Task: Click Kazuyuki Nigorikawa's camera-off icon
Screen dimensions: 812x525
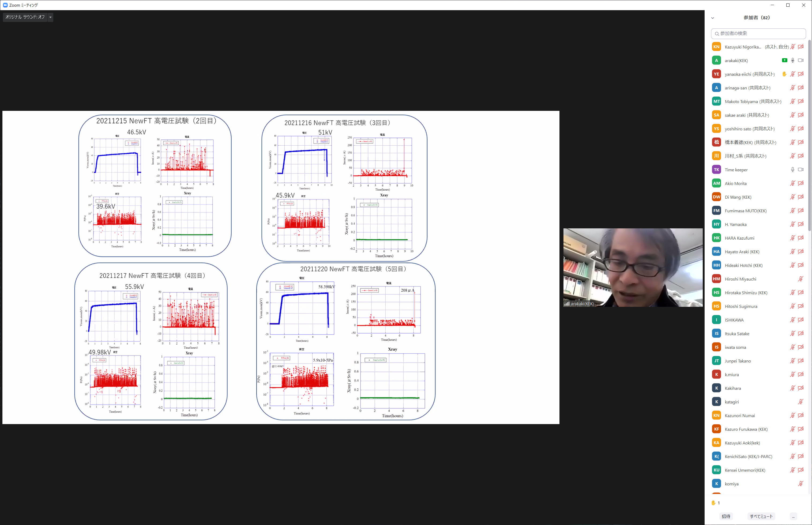Action: [801, 47]
